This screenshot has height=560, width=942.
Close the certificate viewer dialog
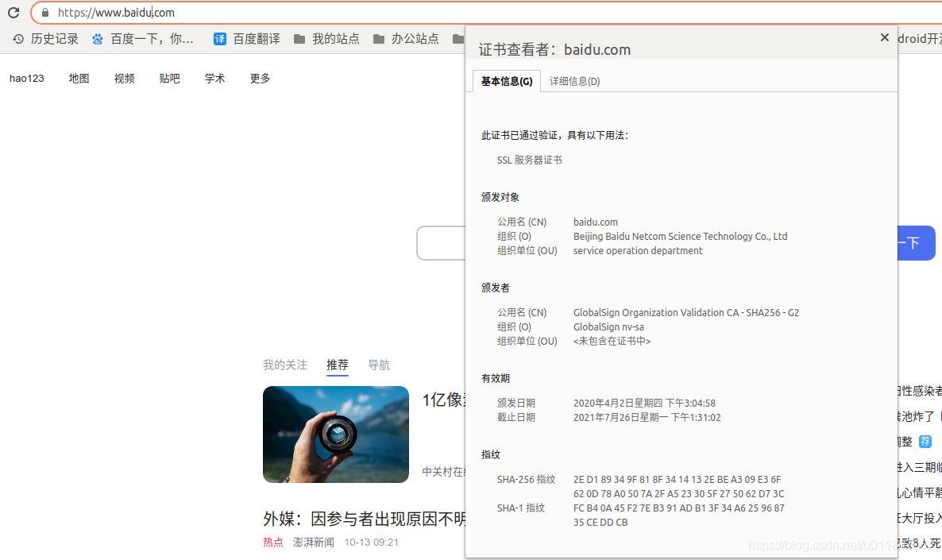(884, 37)
